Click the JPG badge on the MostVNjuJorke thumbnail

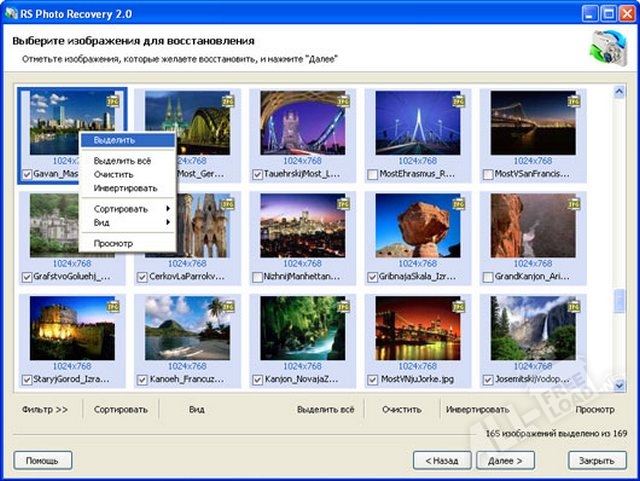click(459, 307)
